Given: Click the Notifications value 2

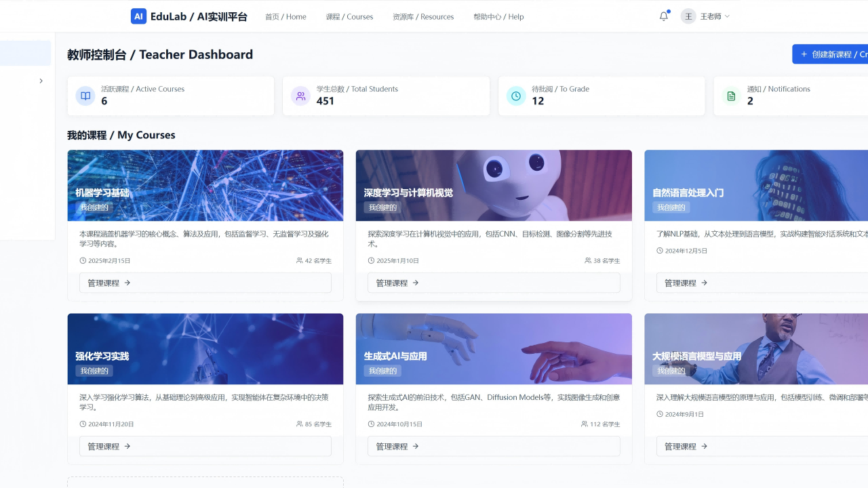Looking at the screenshot, I should coord(750,101).
